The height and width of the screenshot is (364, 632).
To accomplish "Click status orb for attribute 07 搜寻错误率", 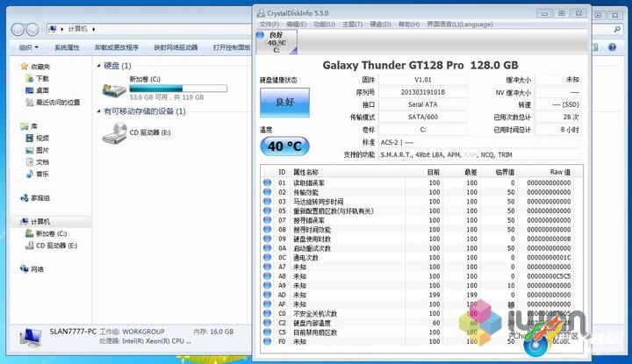I will point(267,220).
